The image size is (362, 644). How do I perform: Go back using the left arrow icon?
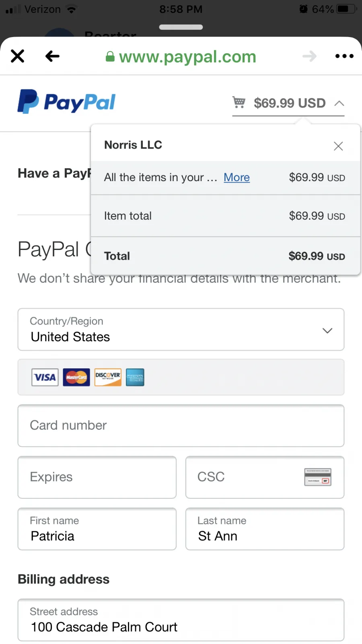click(52, 56)
